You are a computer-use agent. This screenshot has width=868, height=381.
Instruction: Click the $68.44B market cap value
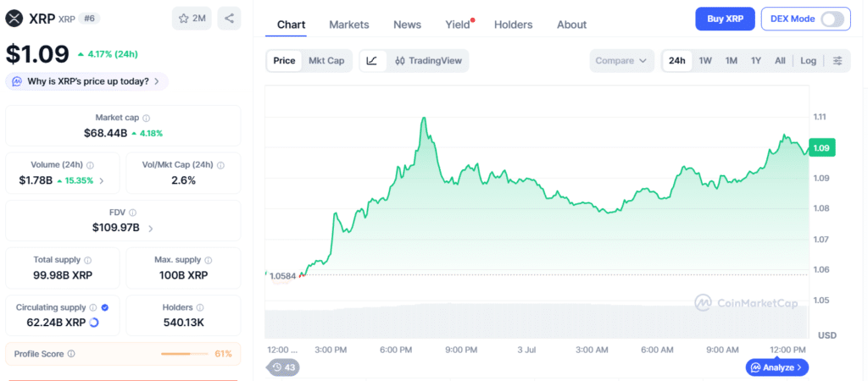click(106, 133)
